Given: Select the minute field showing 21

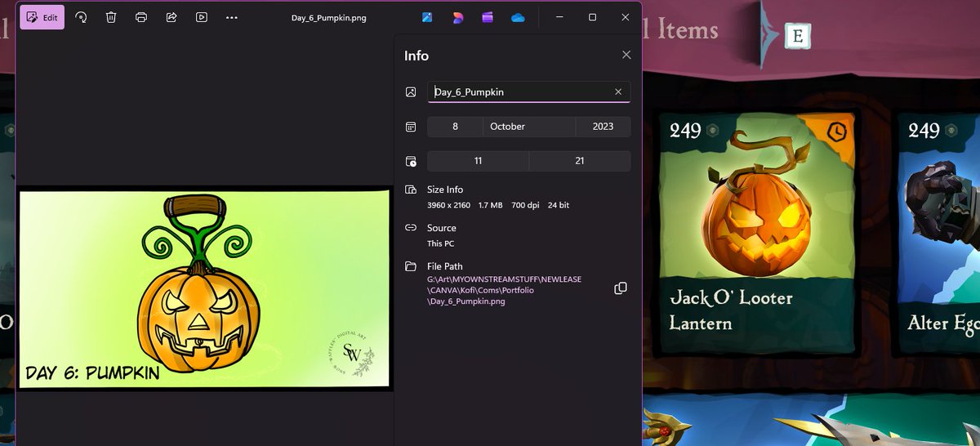Looking at the screenshot, I should [x=580, y=161].
